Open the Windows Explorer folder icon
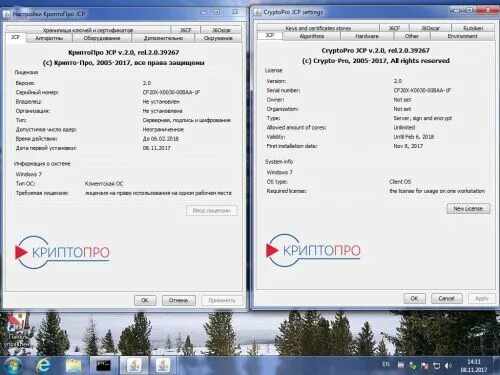 [x=74, y=365]
